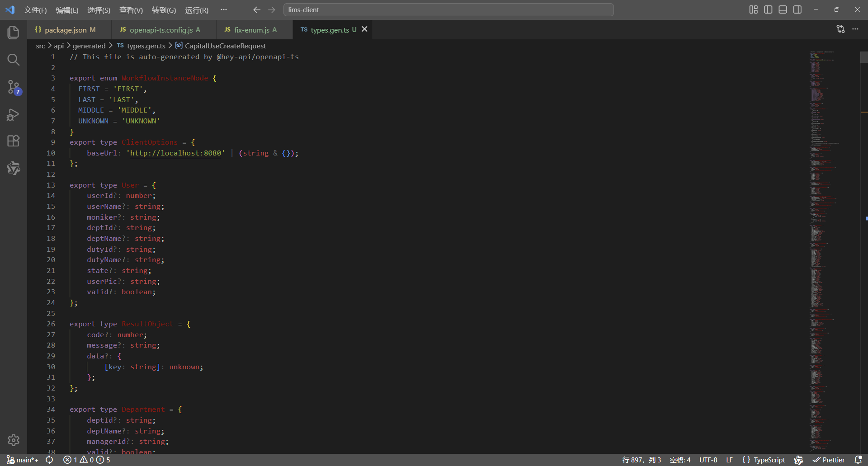Click the minimap code overview
Screen dimensions: 868x466
tap(833, 252)
